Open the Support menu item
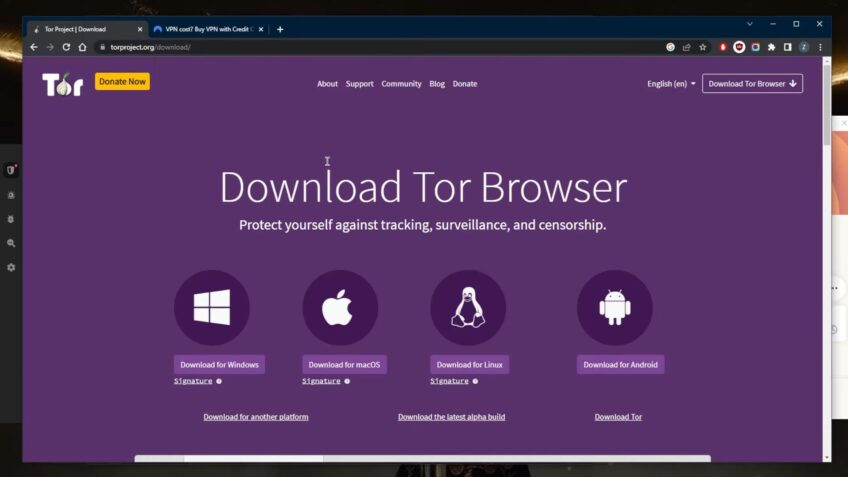The image size is (848, 477). [x=360, y=84]
